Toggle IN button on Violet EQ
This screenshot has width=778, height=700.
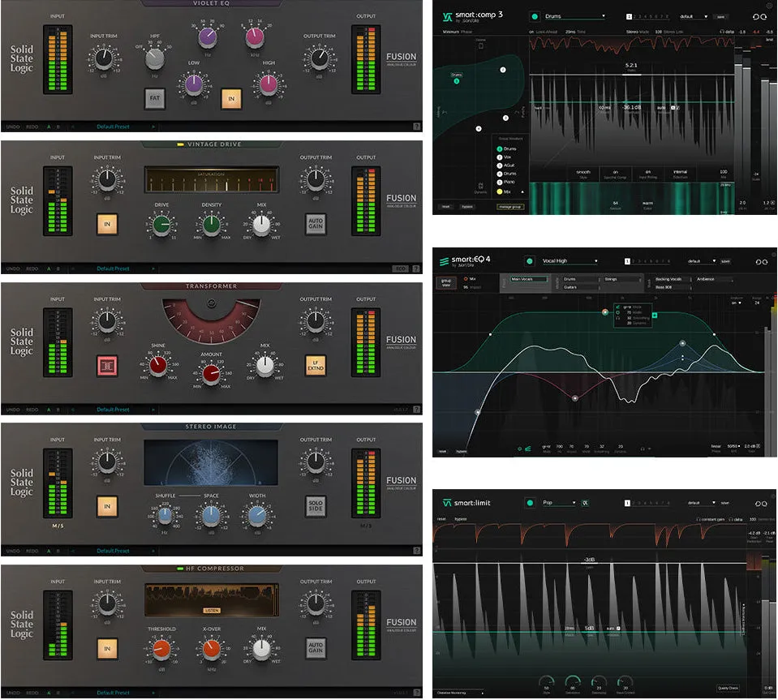[x=231, y=99]
